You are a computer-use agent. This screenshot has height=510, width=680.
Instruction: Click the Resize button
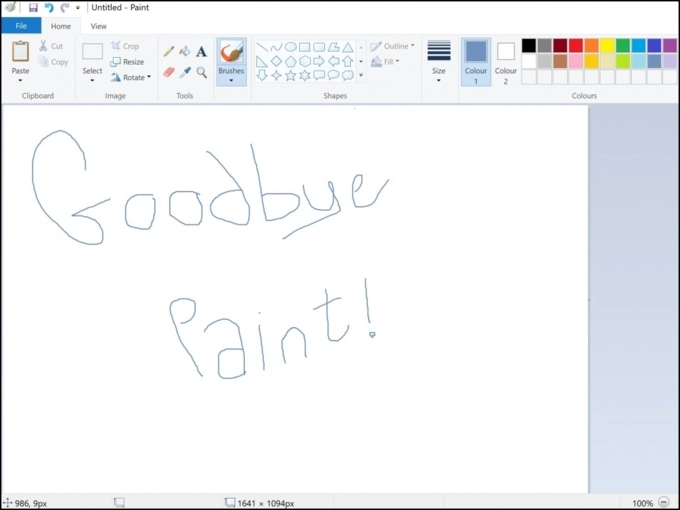click(x=127, y=62)
